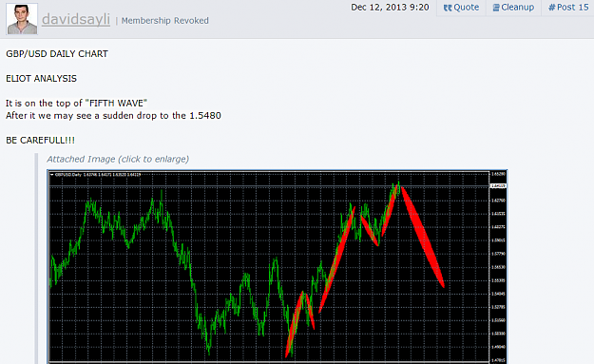Open davidsayli's avatar photo
594x364 pixels.
coord(22,19)
